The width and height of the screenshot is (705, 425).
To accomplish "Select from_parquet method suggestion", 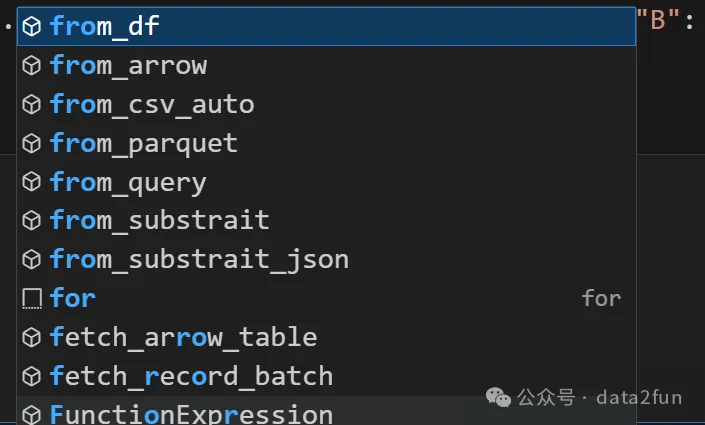I will 144,143.
